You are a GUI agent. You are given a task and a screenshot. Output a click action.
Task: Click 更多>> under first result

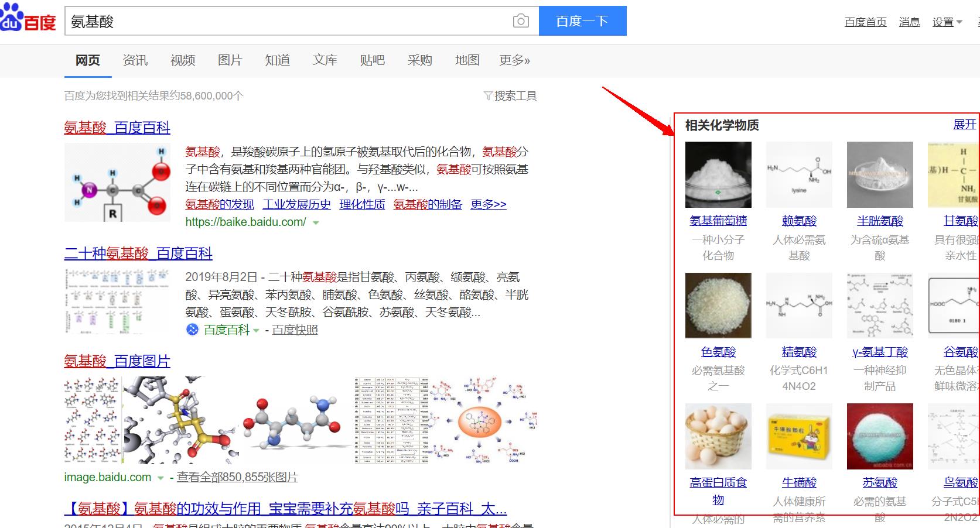[489, 204]
